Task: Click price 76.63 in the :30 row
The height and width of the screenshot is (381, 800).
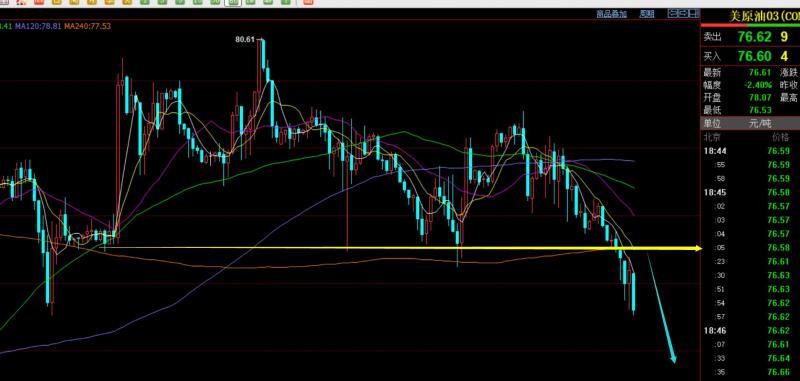Action: tap(779, 275)
